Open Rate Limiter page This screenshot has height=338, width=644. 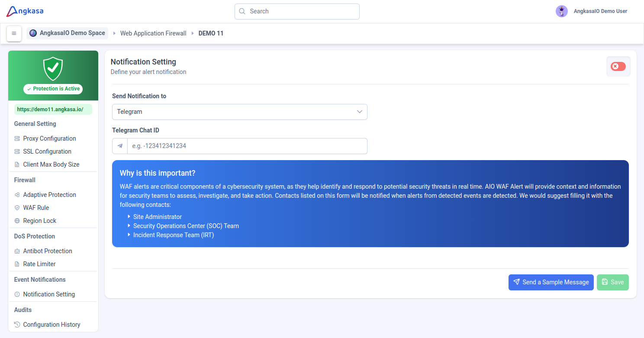coord(39,264)
